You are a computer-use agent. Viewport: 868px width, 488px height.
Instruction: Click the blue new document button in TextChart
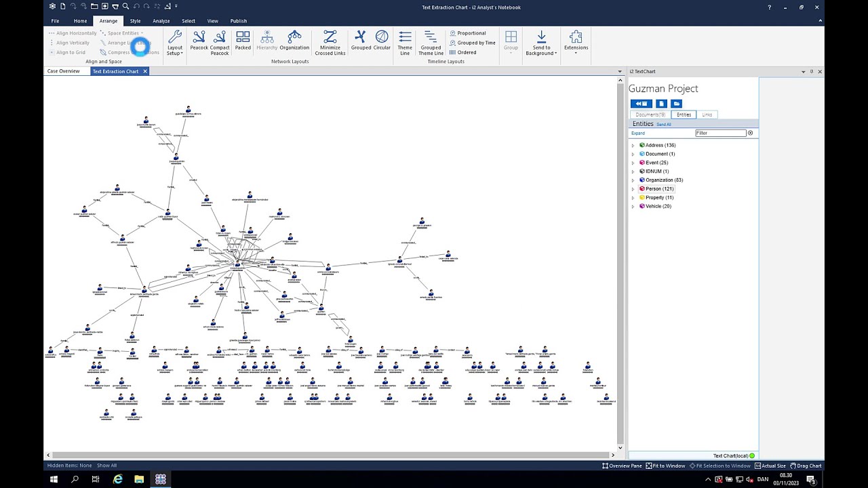(661, 104)
